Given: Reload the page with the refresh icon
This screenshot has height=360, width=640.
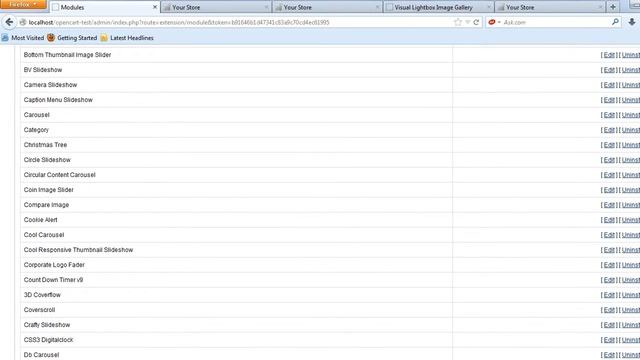Looking at the screenshot, I should pos(476,22).
